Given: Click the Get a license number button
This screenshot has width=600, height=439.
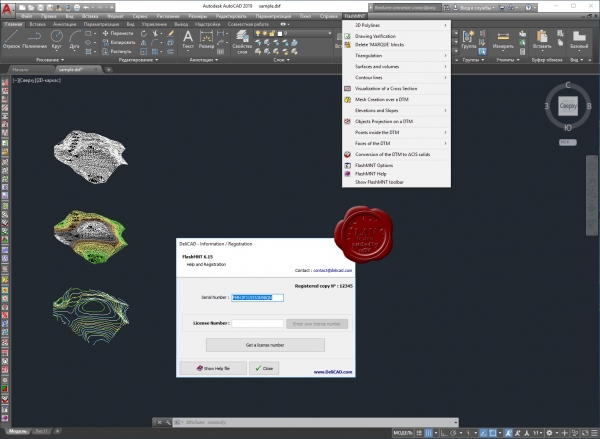Looking at the screenshot, I should [265, 345].
